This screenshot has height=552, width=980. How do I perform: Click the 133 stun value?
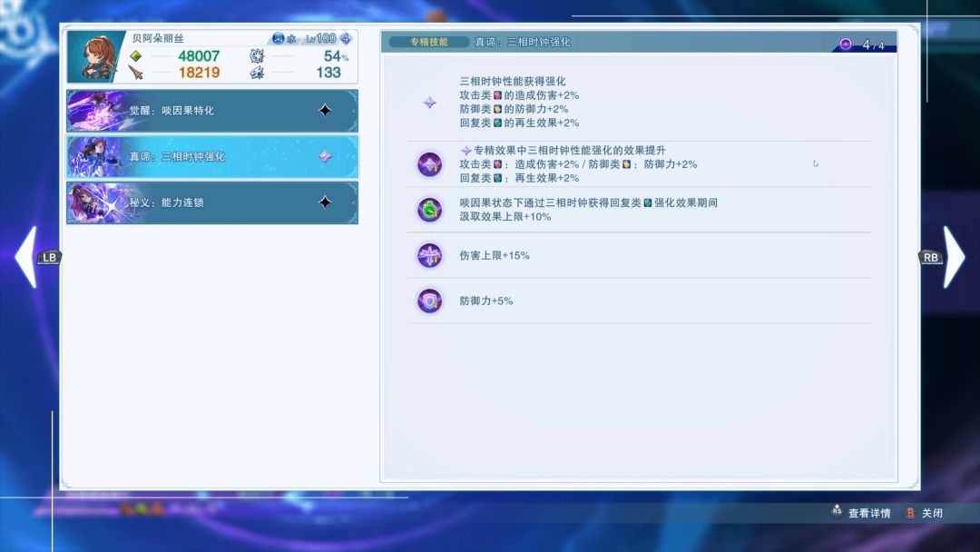[x=328, y=73]
